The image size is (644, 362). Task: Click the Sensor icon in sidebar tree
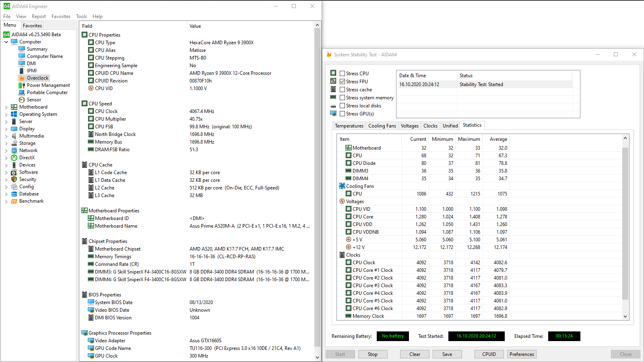[x=22, y=100]
